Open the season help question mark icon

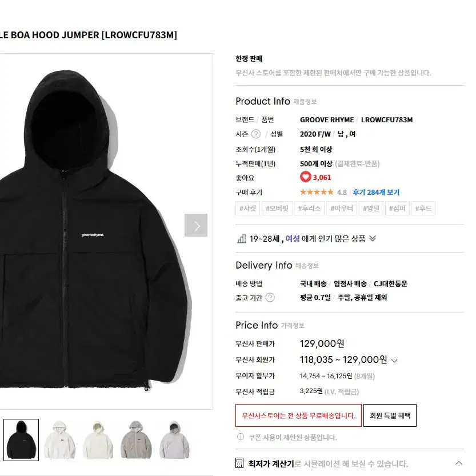[256, 134]
